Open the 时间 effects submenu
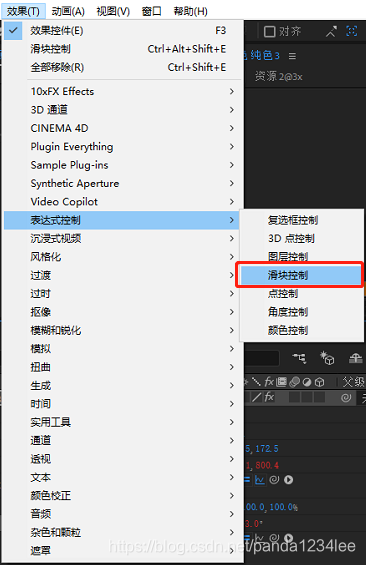366x565 pixels. [x=122, y=404]
